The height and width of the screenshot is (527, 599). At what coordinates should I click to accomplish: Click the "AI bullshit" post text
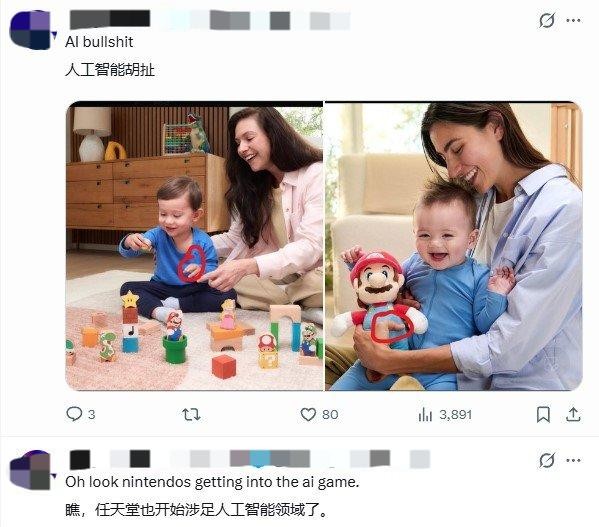(x=99, y=42)
